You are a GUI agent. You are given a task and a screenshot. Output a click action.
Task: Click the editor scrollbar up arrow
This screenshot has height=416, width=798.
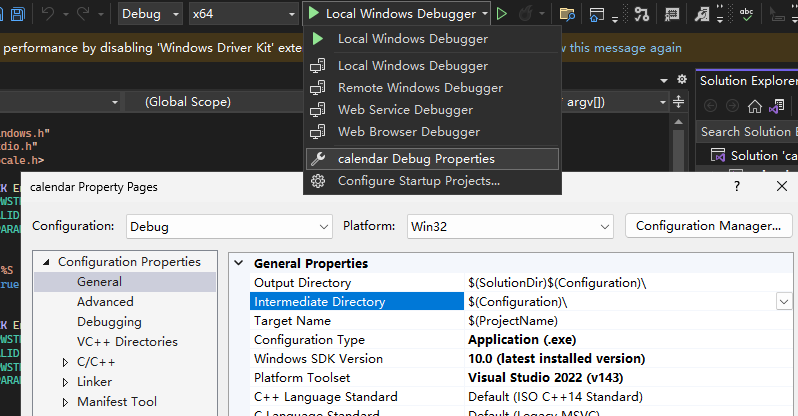[x=678, y=122]
